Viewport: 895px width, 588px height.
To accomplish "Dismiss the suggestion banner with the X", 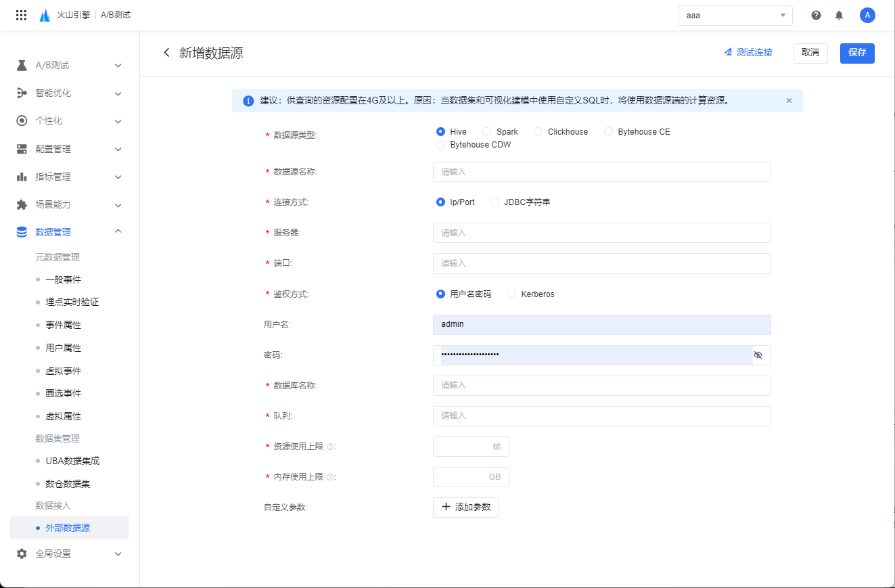I will 789,101.
